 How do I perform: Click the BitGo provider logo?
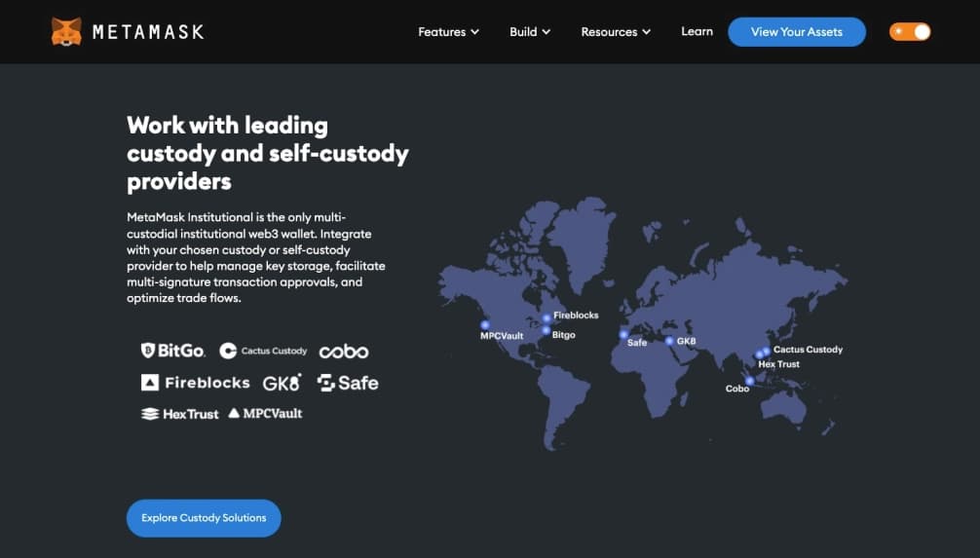click(x=173, y=351)
